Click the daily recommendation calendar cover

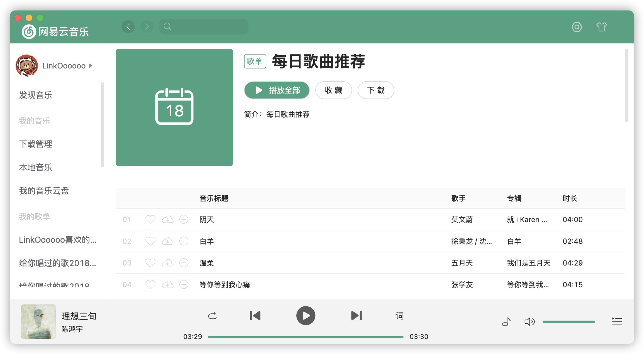coord(174,107)
